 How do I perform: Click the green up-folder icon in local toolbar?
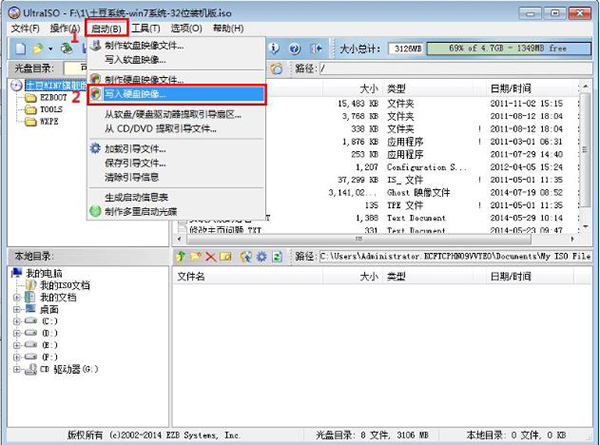click(x=180, y=256)
